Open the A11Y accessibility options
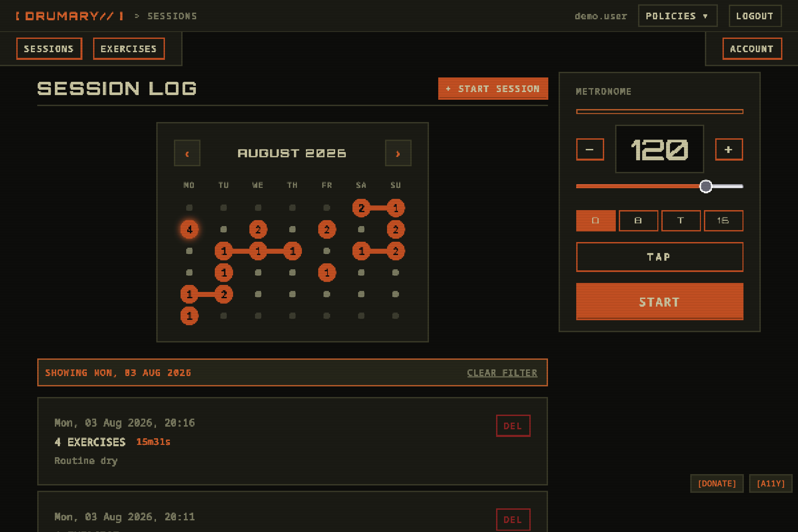 [770, 483]
